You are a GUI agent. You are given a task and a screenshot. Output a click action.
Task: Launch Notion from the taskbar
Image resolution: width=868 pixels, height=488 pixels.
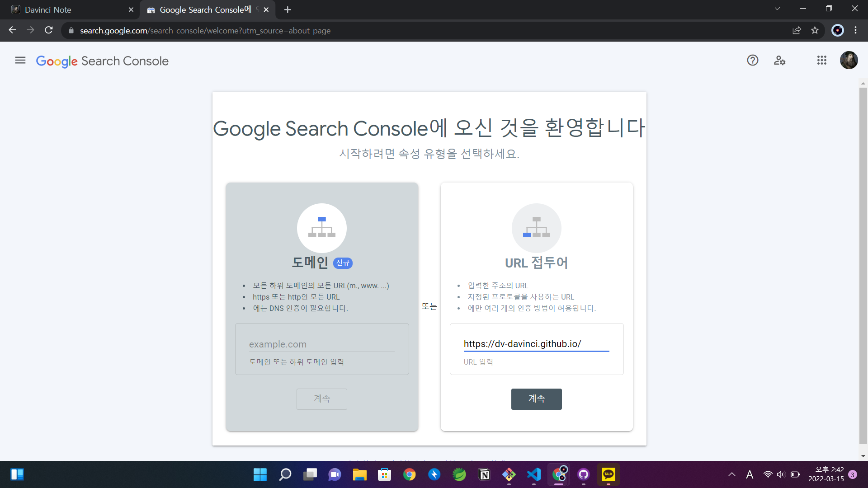pos(484,474)
